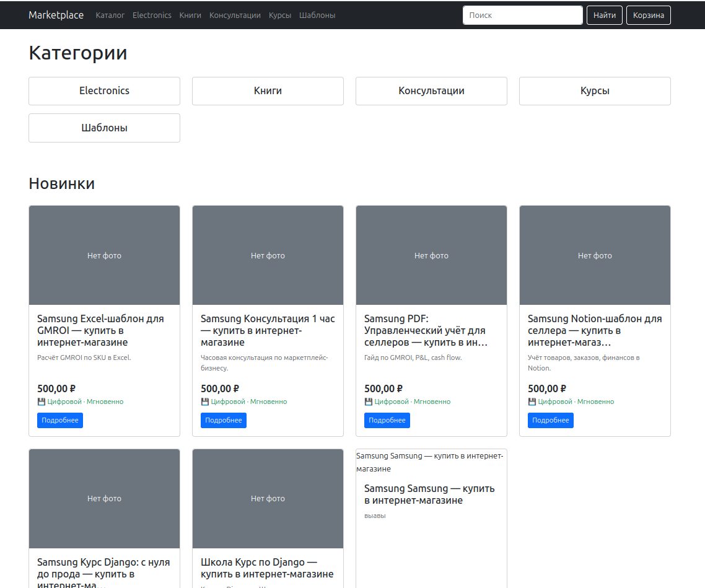Viewport: 705px width, 588px height.
Task: Click the floppy disk icon under Excel-шаблон product
Action: coord(42,402)
